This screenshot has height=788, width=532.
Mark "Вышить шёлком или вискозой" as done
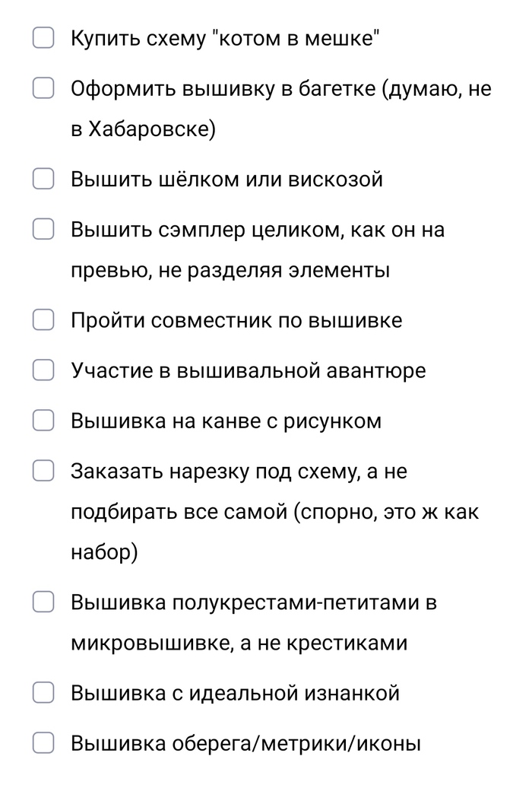[43, 180]
